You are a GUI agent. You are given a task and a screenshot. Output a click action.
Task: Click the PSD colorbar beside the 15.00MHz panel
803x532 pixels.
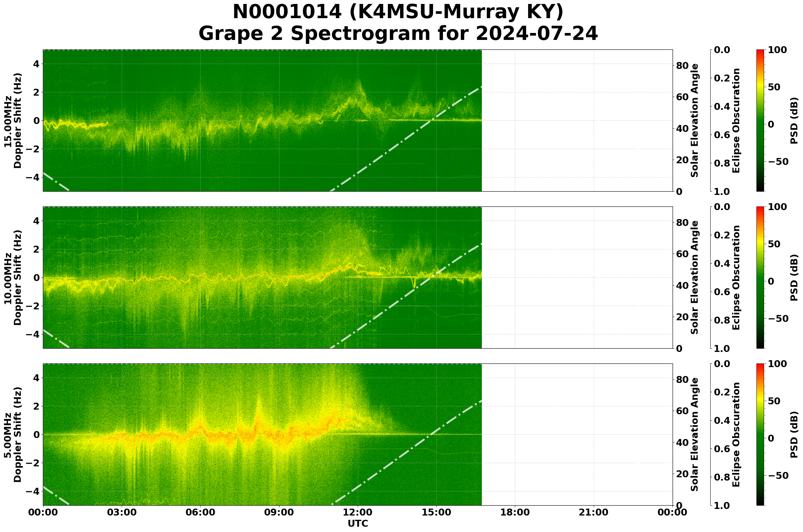point(760,120)
